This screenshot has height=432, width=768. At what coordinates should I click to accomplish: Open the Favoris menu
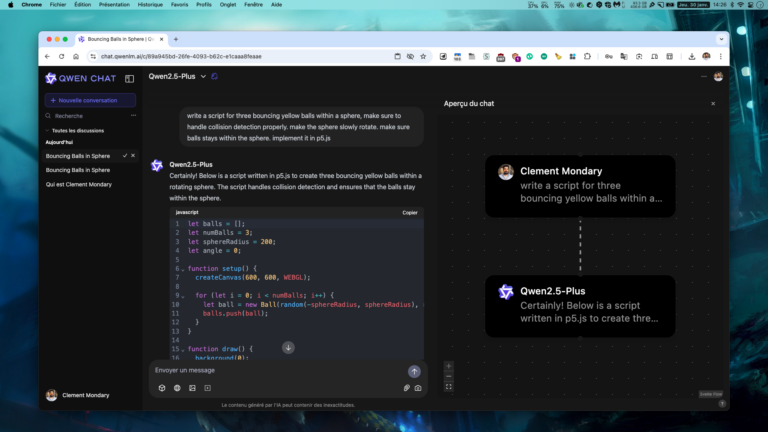(179, 4)
